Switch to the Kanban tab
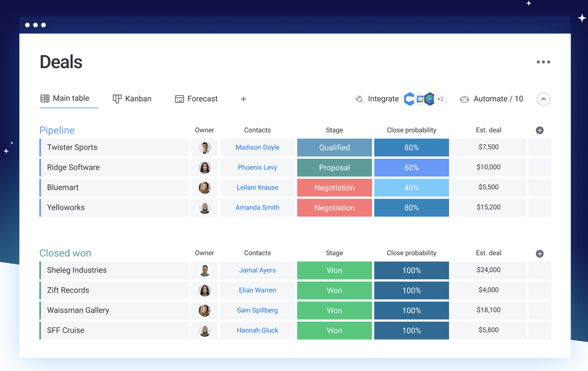The height and width of the screenshot is (371, 588). click(x=132, y=99)
